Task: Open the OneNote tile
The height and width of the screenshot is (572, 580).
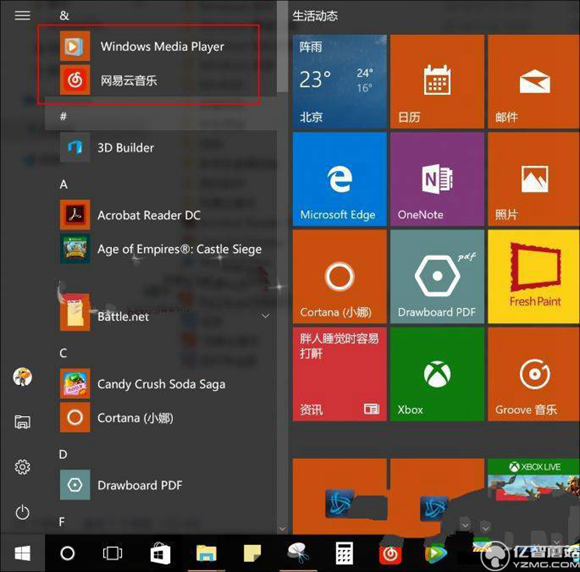Action: [437, 179]
